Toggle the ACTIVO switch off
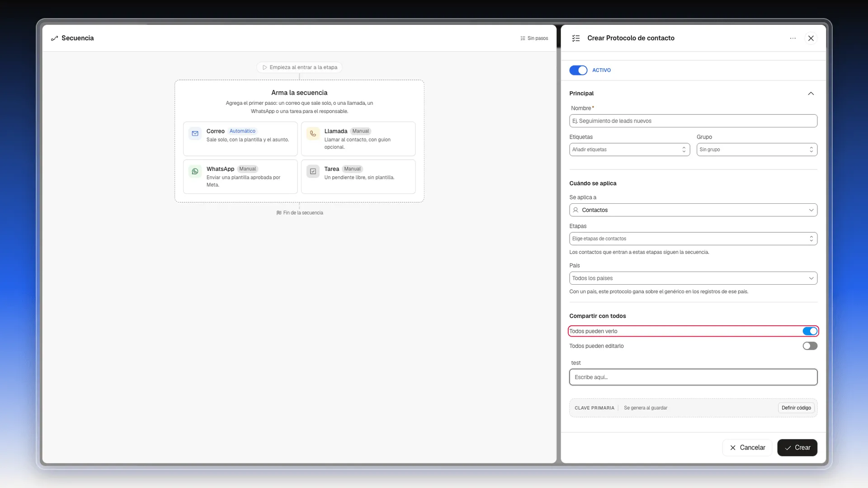Screen dimensions: 868x488 (578, 70)
